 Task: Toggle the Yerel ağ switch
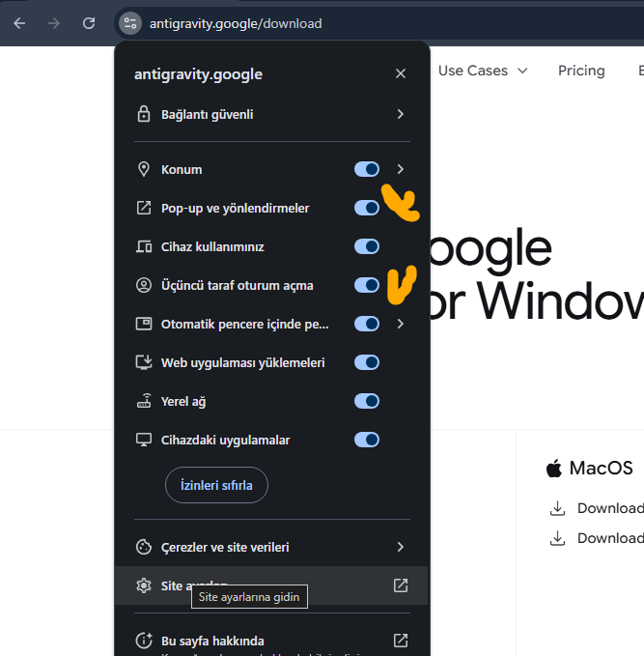[367, 401]
